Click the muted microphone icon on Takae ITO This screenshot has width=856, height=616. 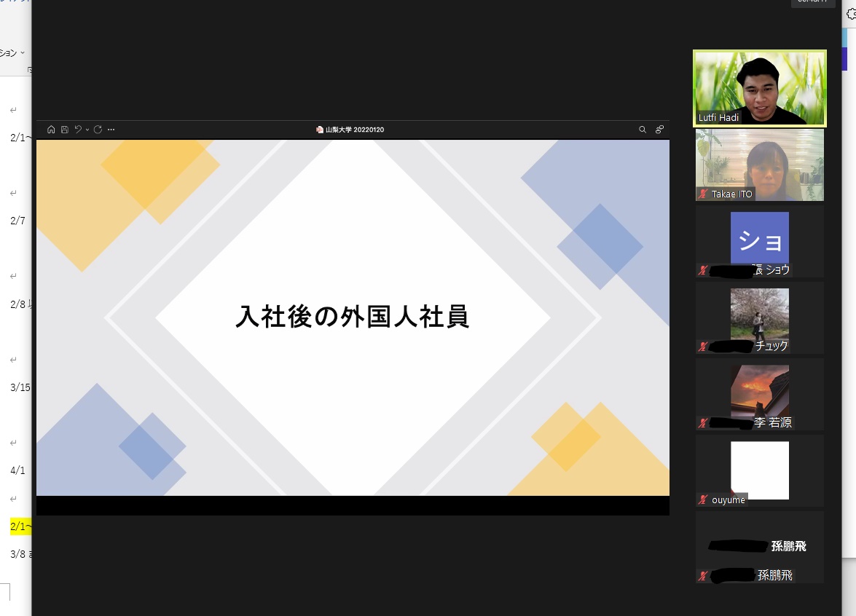[703, 194]
